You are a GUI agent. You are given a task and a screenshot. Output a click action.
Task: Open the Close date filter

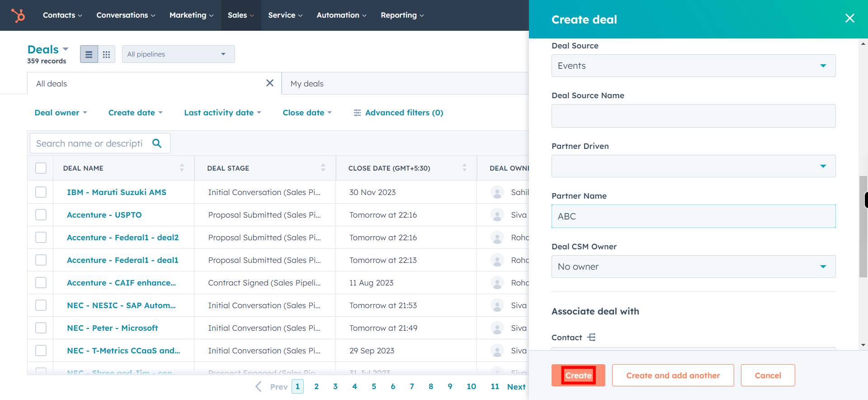click(x=307, y=113)
